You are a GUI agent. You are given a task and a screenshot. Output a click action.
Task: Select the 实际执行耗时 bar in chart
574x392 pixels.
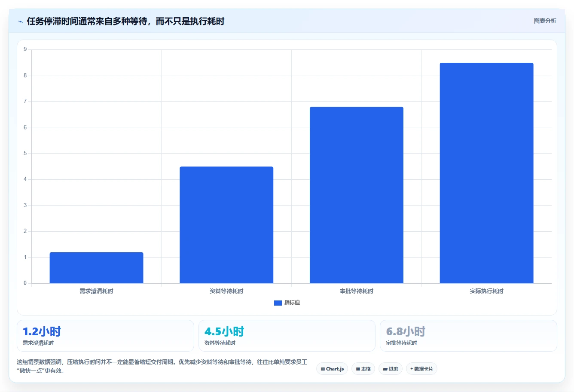[x=486, y=173]
